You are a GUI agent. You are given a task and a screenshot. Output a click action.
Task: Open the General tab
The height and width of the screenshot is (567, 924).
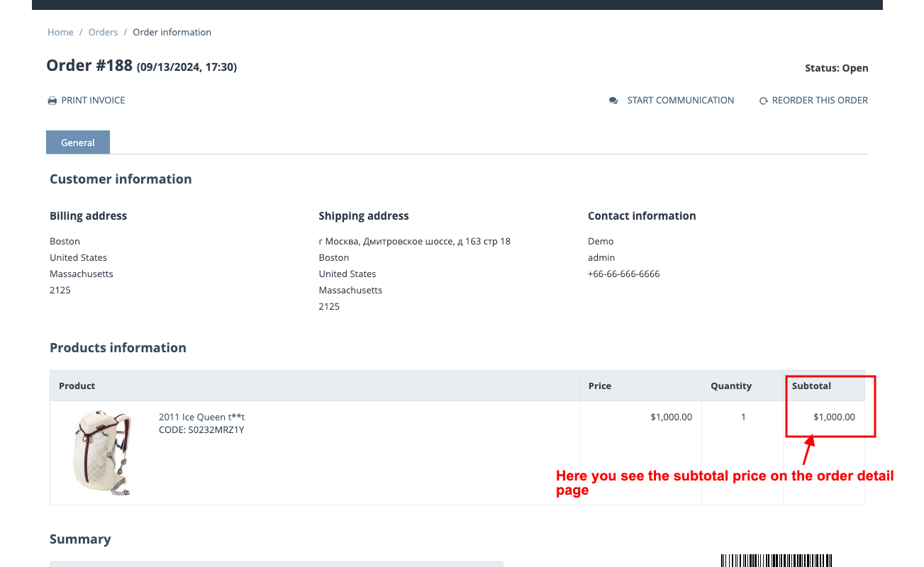78,142
